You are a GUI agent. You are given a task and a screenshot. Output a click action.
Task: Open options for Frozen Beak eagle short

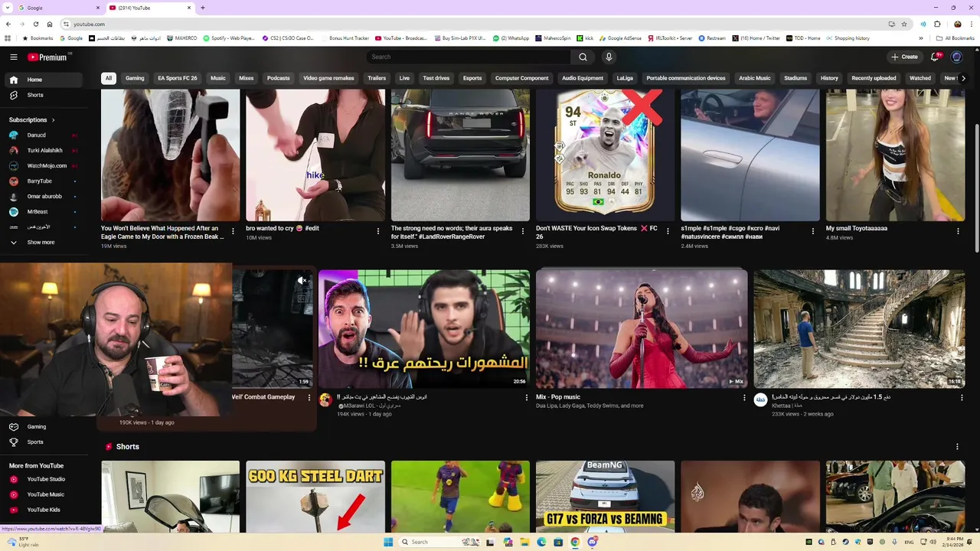233,230
